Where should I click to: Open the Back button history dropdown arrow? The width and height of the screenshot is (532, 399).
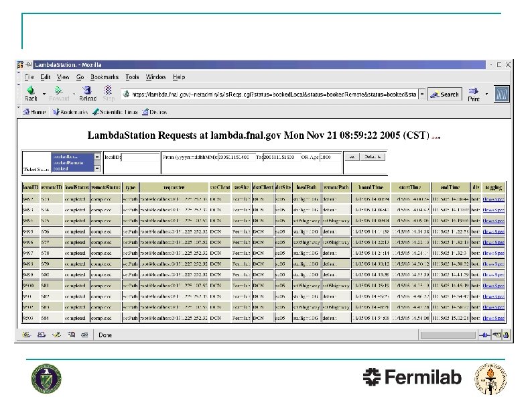(x=44, y=93)
